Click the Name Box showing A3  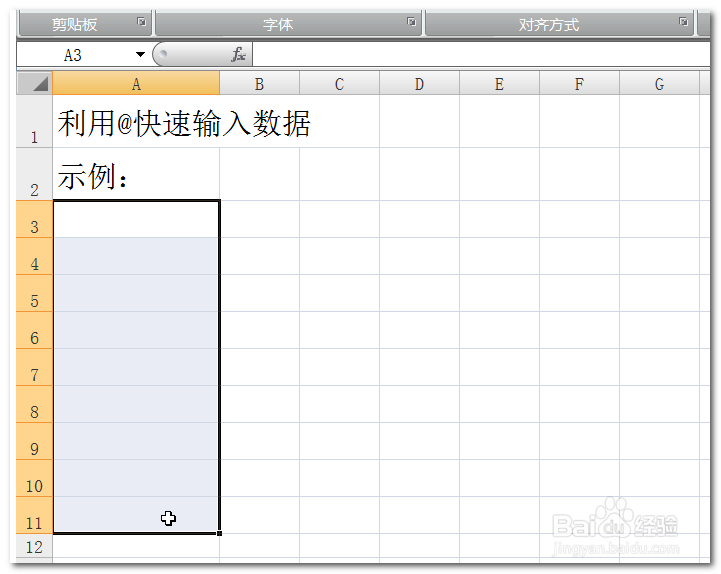click(x=74, y=55)
